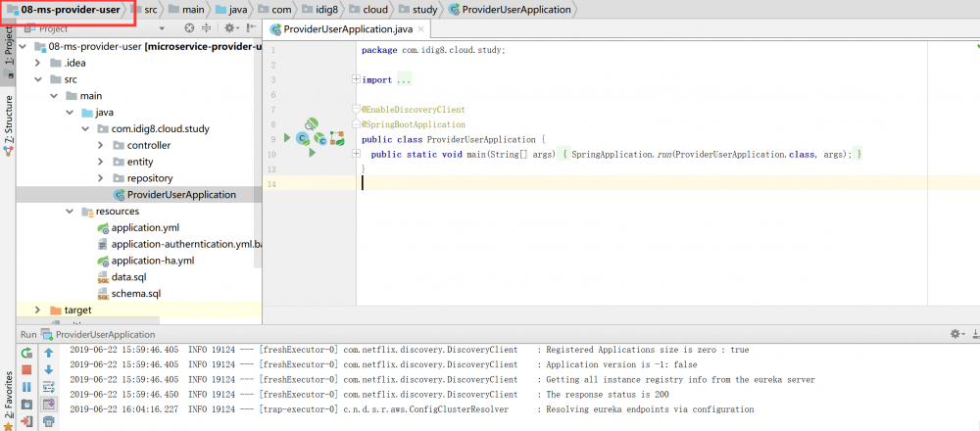The image size is (980, 431).
Task: Collapse the resources folder
Action: [x=70, y=211]
